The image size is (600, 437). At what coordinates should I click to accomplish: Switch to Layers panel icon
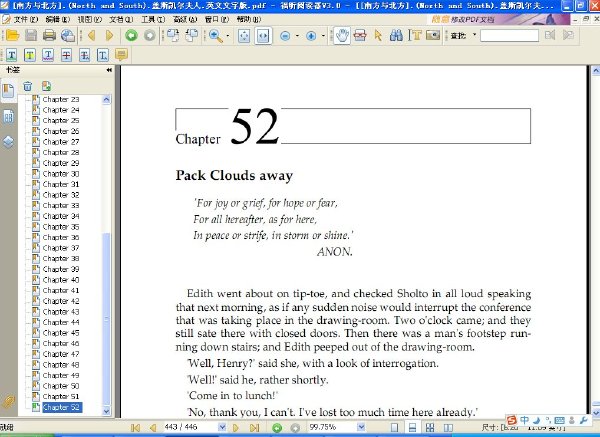pos(8,142)
